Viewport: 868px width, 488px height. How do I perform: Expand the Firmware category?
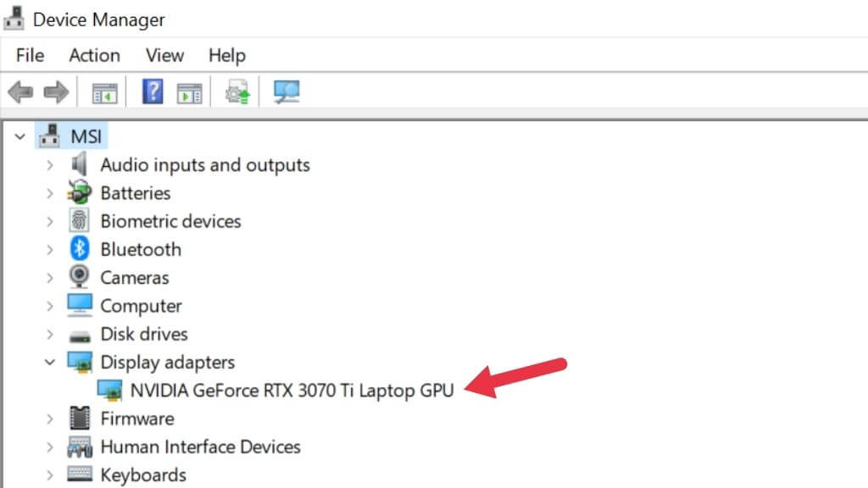click(51, 419)
